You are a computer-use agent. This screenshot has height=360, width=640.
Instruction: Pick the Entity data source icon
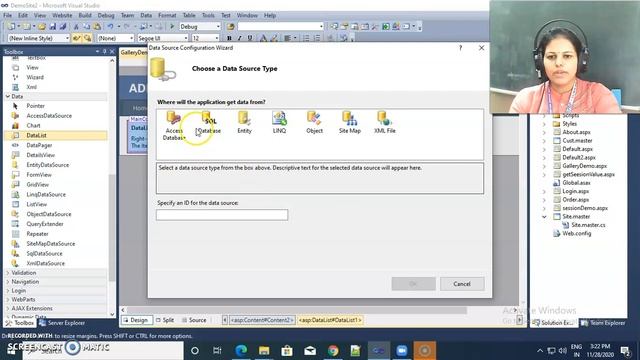coord(244,123)
